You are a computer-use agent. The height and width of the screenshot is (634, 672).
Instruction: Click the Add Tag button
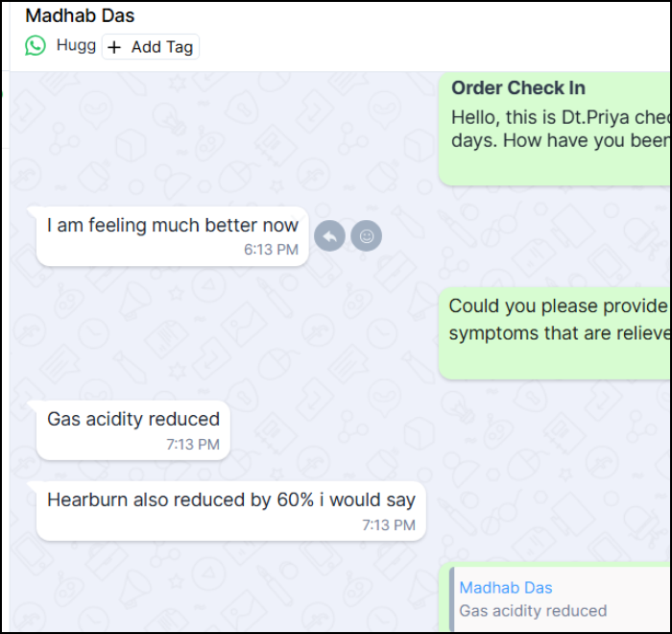(x=151, y=47)
